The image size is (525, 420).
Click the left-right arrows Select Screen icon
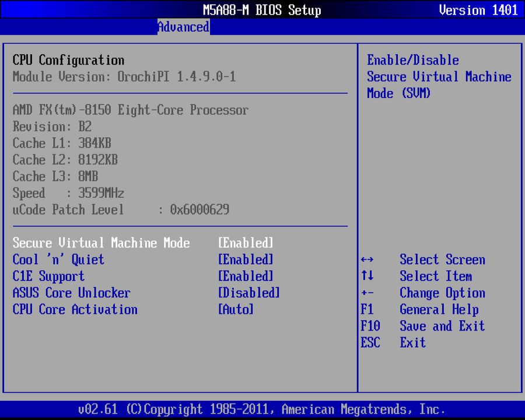point(367,260)
